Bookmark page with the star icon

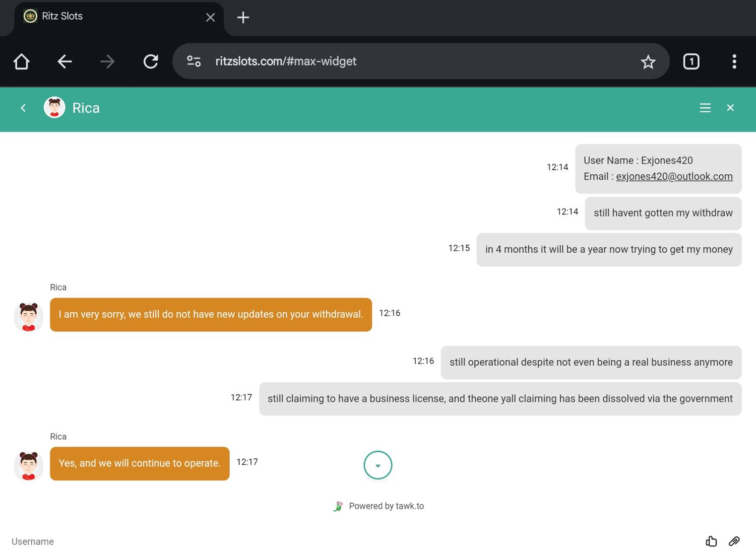point(648,61)
